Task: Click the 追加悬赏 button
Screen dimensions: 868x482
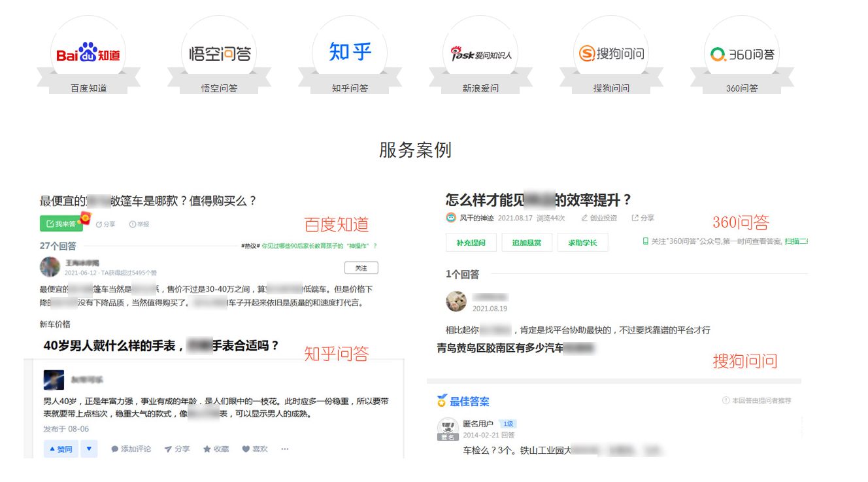Action: [526, 243]
